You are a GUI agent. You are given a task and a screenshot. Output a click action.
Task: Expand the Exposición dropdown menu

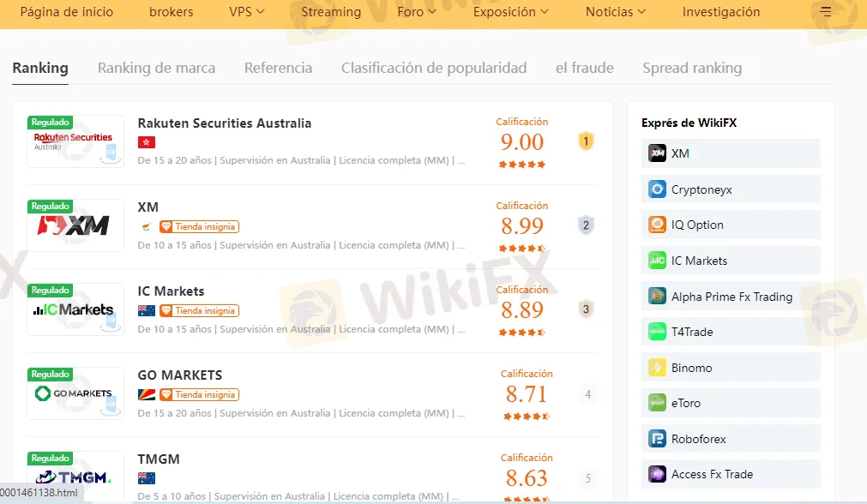[511, 12]
